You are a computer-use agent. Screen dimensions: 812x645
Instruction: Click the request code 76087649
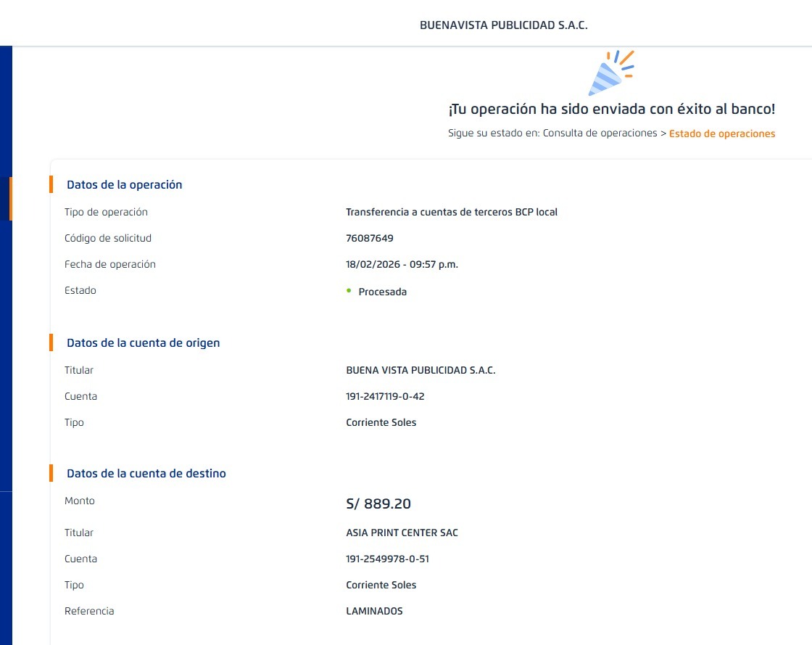pos(370,238)
